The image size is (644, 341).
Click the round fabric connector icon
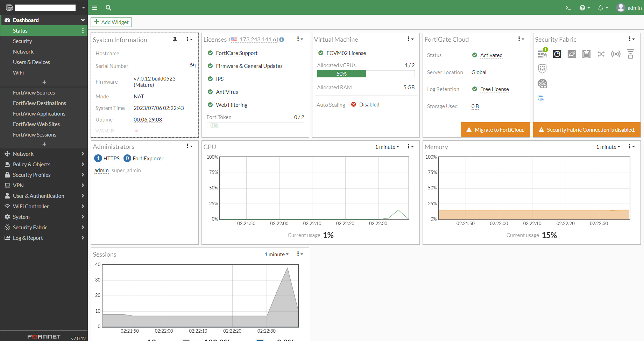(x=542, y=83)
